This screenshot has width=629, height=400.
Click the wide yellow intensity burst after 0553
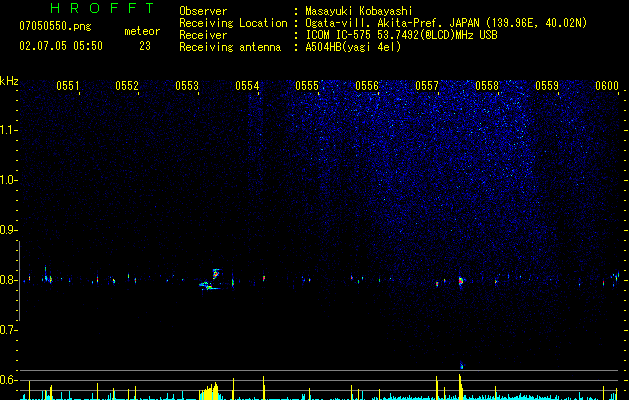point(209,392)
